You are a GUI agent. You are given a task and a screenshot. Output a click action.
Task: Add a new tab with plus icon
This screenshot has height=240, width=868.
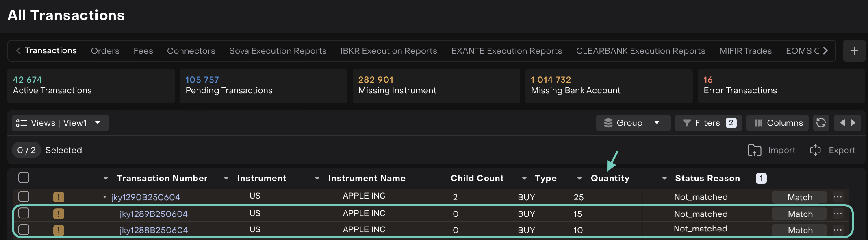(x=854, y=51)
